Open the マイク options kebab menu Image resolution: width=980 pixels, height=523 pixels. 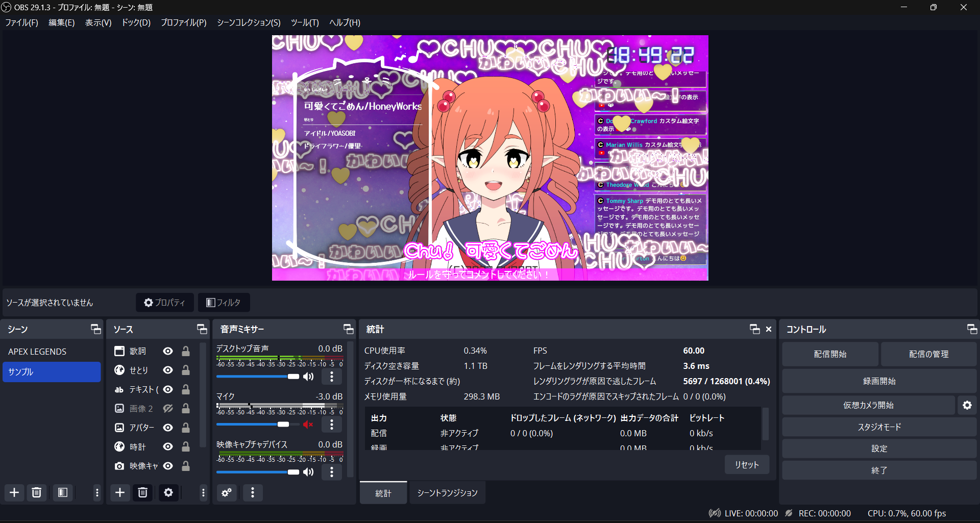pos(331,424)
